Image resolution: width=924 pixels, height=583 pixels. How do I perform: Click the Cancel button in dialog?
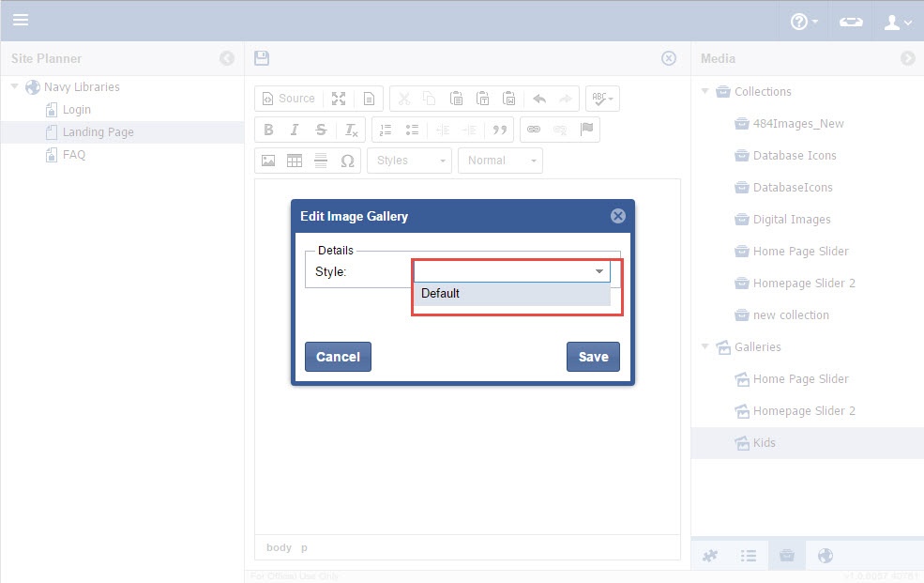click(338, 357)
